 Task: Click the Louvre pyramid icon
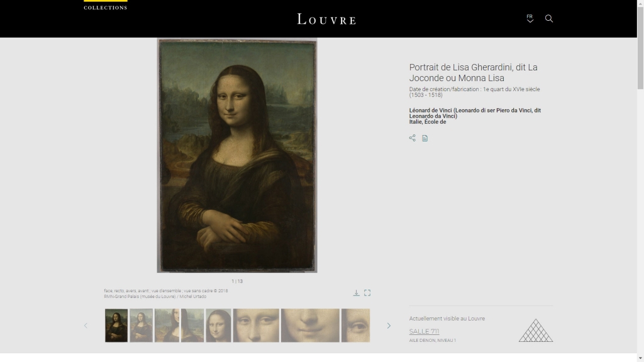tap(535, 331)
